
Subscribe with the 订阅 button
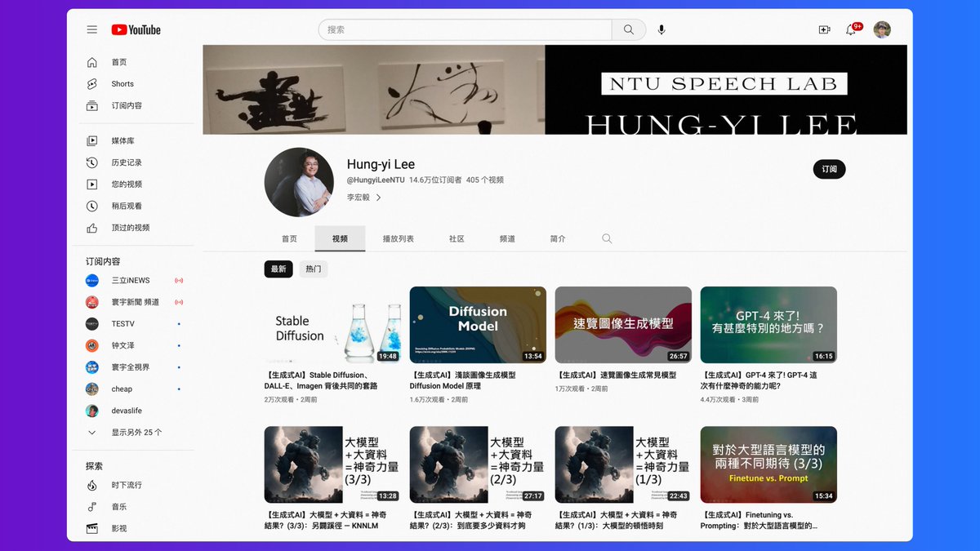[829, 169]
